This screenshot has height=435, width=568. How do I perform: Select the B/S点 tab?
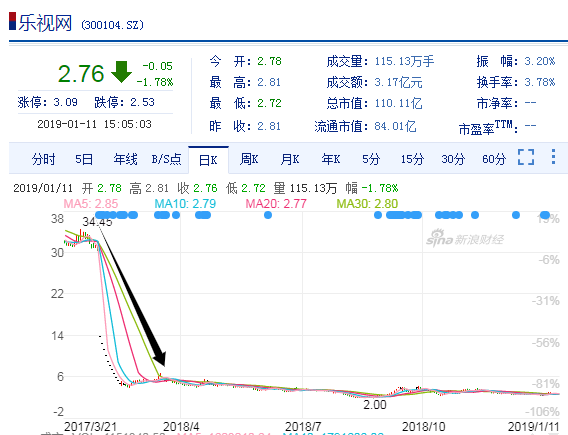tap(166, 159)
